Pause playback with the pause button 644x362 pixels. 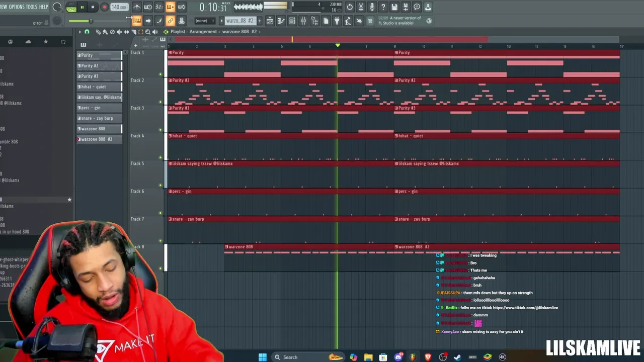(x=82, y=7)
